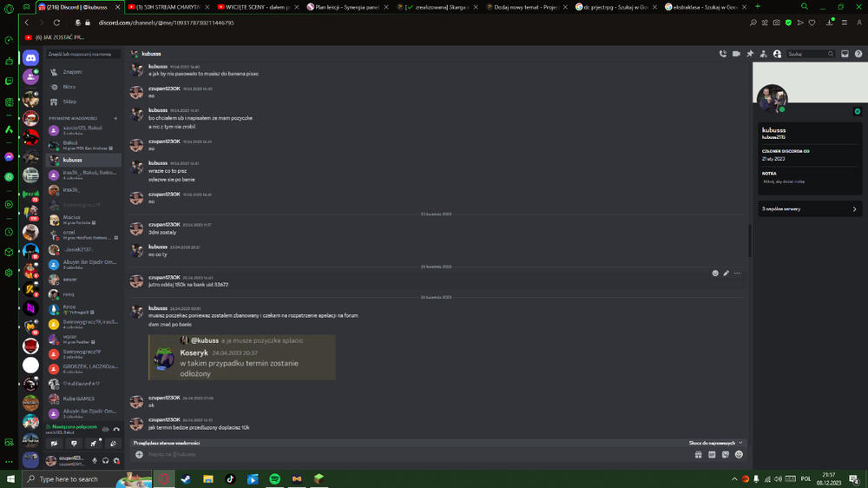This screenshot has height=488, width=868.
Task: Click the add note field under NOTKA
Action: (785, 181)
